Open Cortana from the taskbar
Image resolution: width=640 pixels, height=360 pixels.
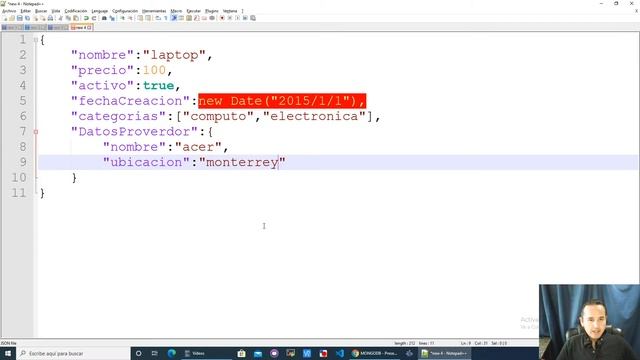point(138,353)
